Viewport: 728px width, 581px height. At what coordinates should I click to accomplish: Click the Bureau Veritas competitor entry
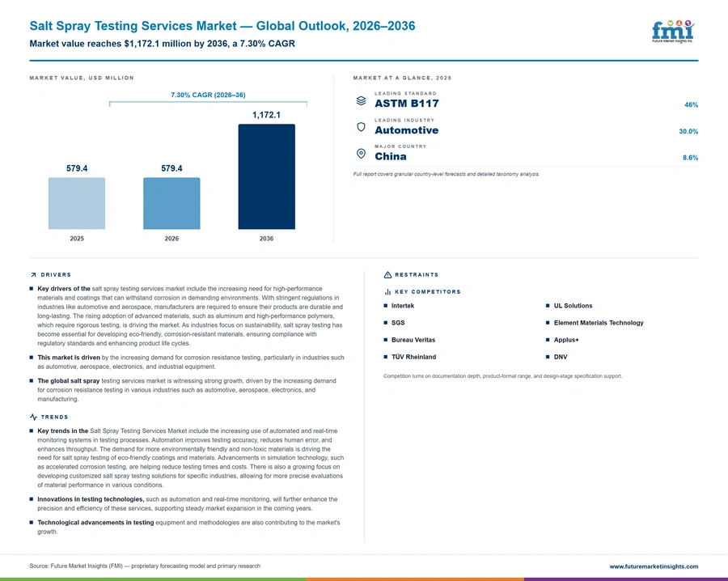(413, 340)
